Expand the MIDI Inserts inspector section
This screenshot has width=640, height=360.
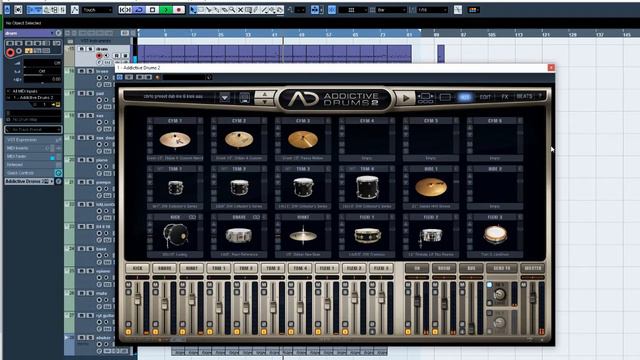pyautogui.click(x=33, y=148)
